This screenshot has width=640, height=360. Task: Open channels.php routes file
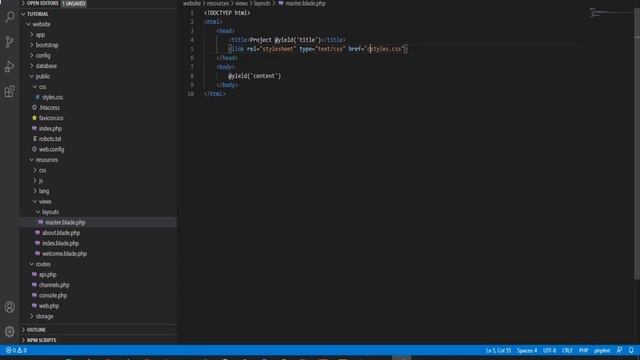[54, 285]
